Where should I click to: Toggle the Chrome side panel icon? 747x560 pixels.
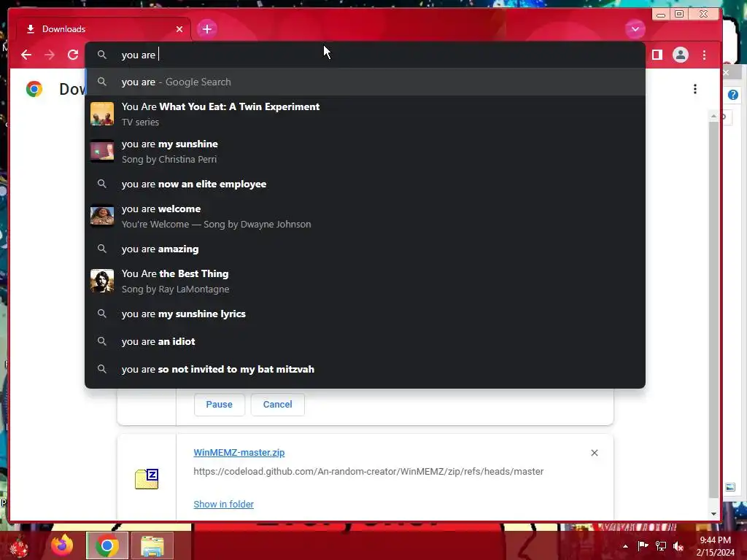pos(657,55)
